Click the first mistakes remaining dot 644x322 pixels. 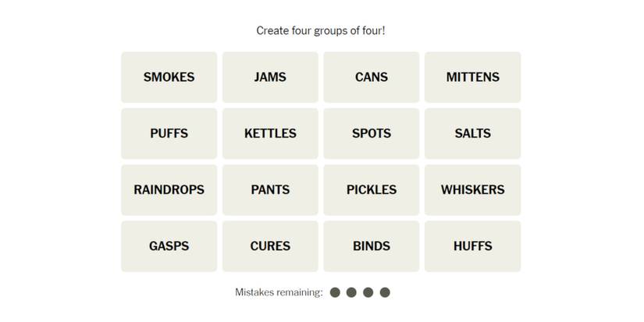335,292
